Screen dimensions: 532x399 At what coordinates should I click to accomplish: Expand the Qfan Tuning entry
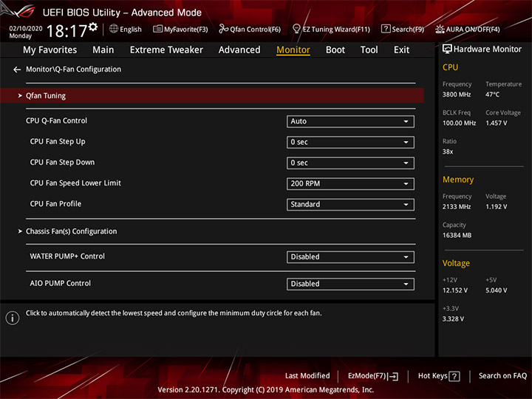pyautogui.click(x=212, y=95)
